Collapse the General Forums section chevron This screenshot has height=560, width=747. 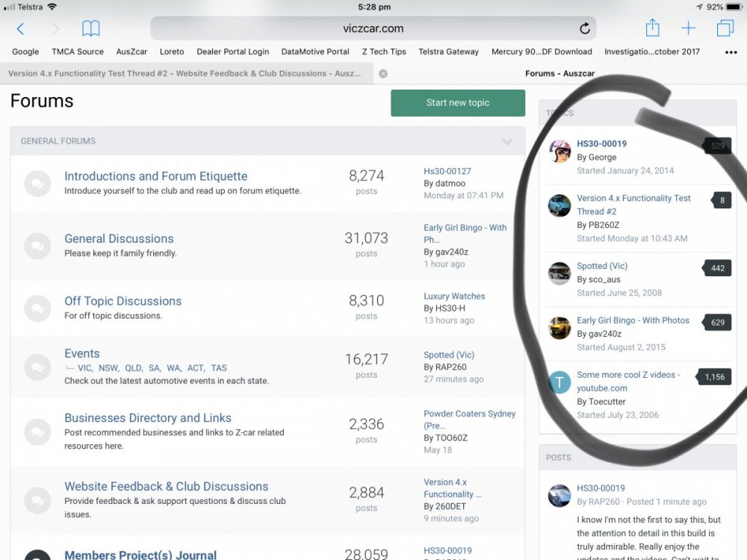(x=507, y=142)
